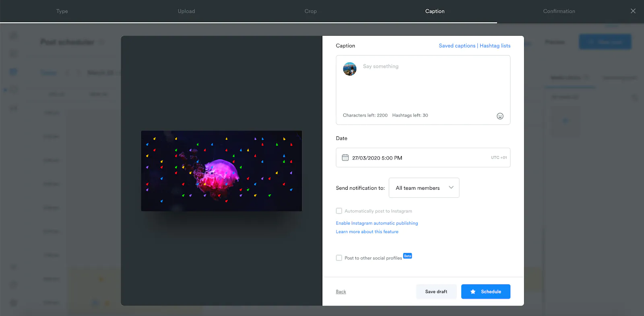Schedule the post
The width and height of the screenshot is (644, 316).
(486, 292)
